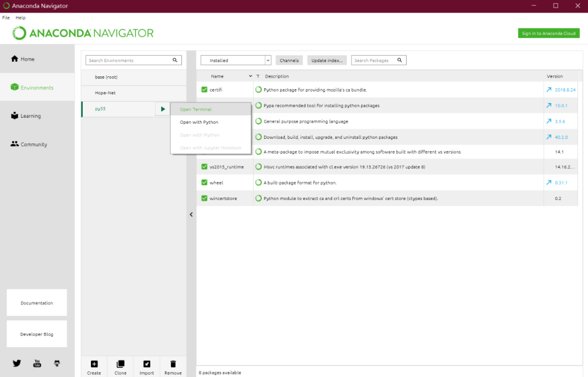Click the upgrade arrow for version 40.2.0
This screenshot has width=588, height=377.
(549, 137)
